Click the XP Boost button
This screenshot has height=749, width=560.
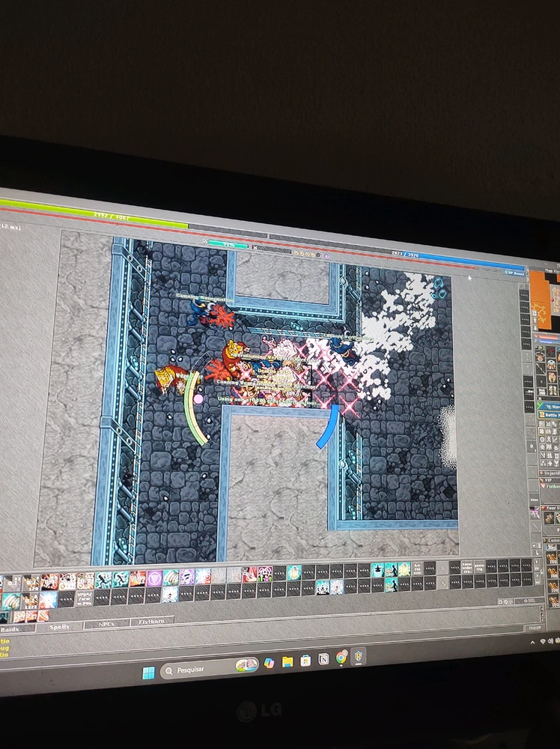point(515,273)
